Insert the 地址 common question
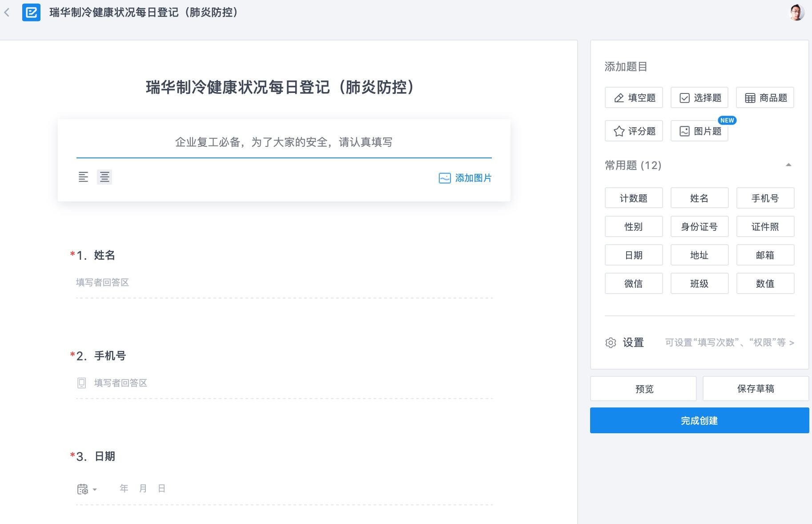Viewport: 812px width, 524px height. [699, 255]
